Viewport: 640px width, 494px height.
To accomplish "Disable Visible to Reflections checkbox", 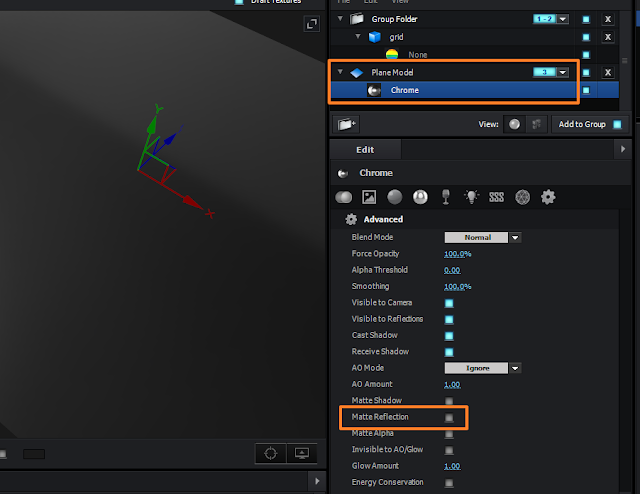I will click(449, 319).
